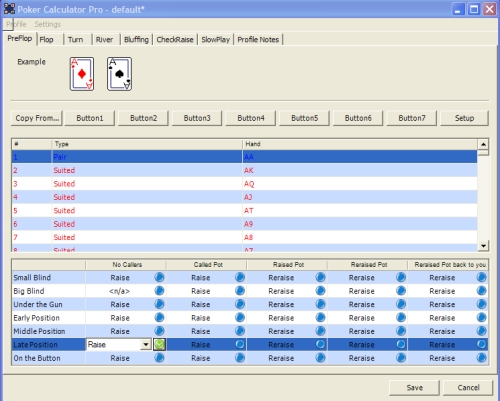Image resolution: width=500 pixels, height=401 pixels.
Task: Select the Suited A9 hand row
Action: coord(244,224)
